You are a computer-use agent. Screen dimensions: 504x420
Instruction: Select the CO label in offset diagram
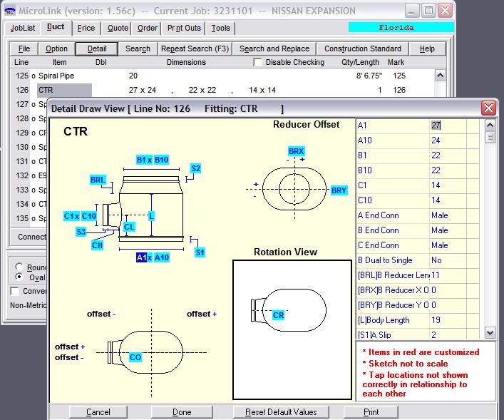tap(135, 357)
